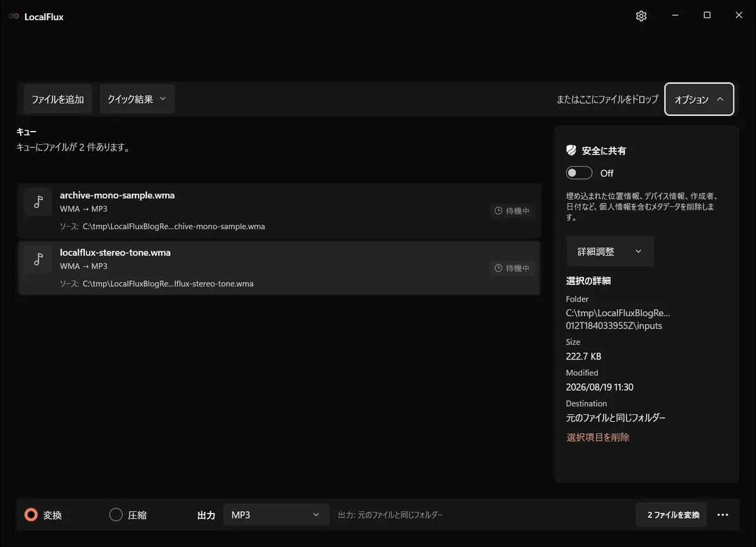756x547 pixels.
Task: Click 待機中 status badge of localflux-stereo-tone.wma
Action: (512, 268)
